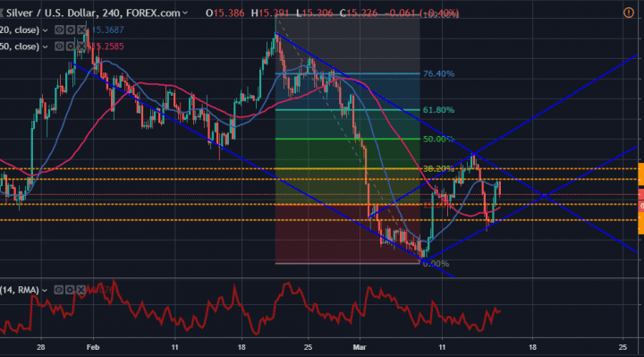The image size is (644, 357).
Task: Open settings gear for the 20, close indicator
Action: pos(71,30)
